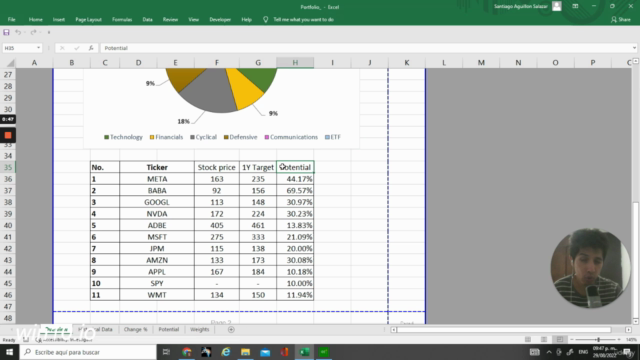Click the Save icon in Quick Access Toolbar

click(x=6, y=32)
